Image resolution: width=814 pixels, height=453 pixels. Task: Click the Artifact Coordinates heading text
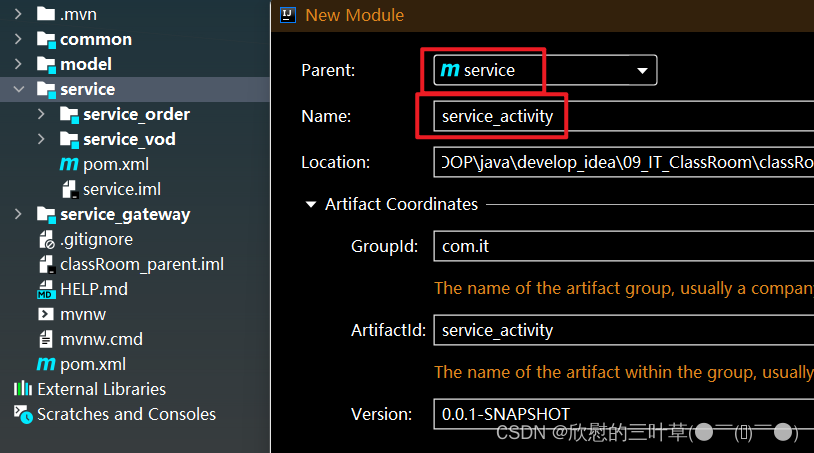[x=401, y=204]
